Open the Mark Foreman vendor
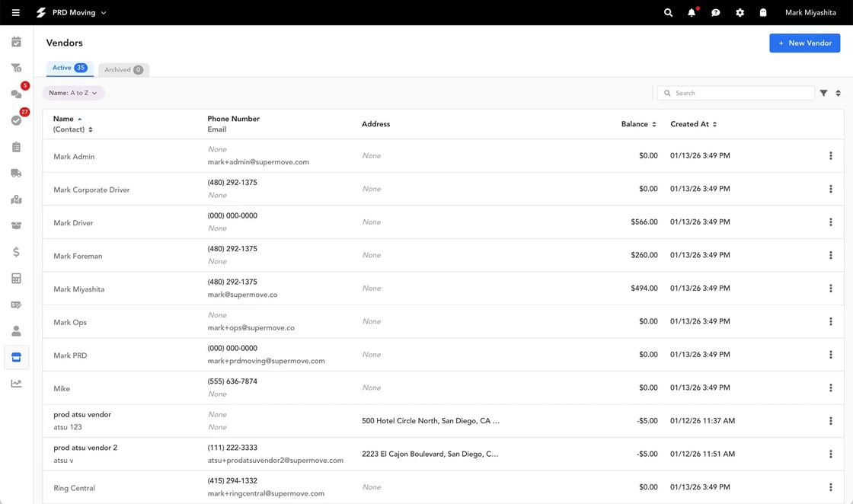Screen dimensions: 853x504 (78, 256)
